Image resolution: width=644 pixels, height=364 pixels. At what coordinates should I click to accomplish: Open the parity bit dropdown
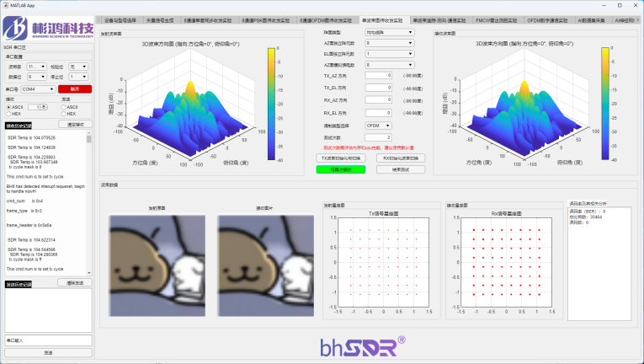pyautogui.click(x=78, y=67)
